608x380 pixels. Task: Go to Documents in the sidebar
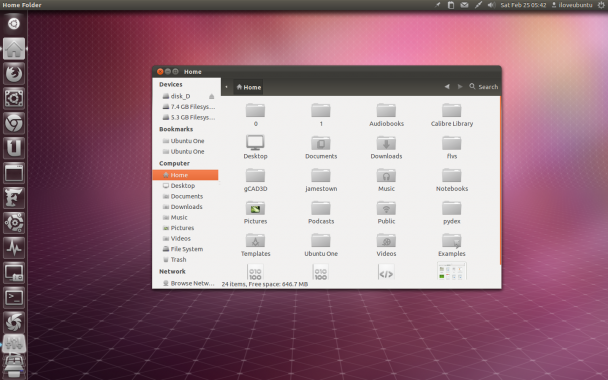pos(183,196)
